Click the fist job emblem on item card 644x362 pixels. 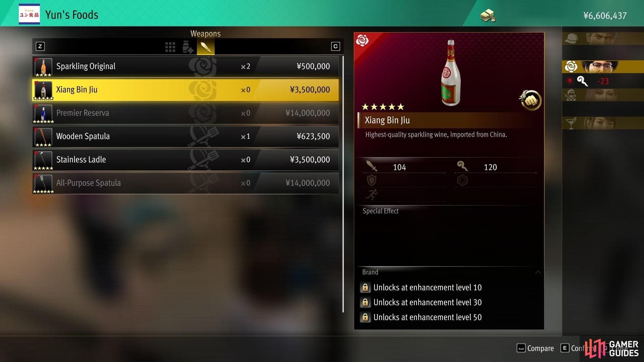point(531,100)
